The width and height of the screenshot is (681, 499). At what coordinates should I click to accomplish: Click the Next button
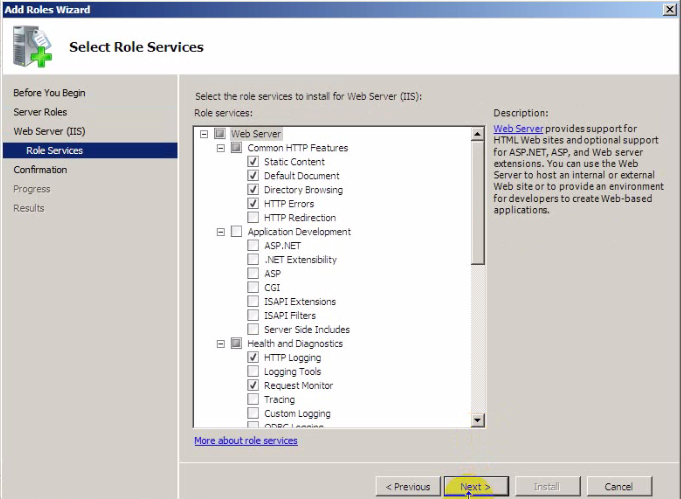tap(476, 486)
